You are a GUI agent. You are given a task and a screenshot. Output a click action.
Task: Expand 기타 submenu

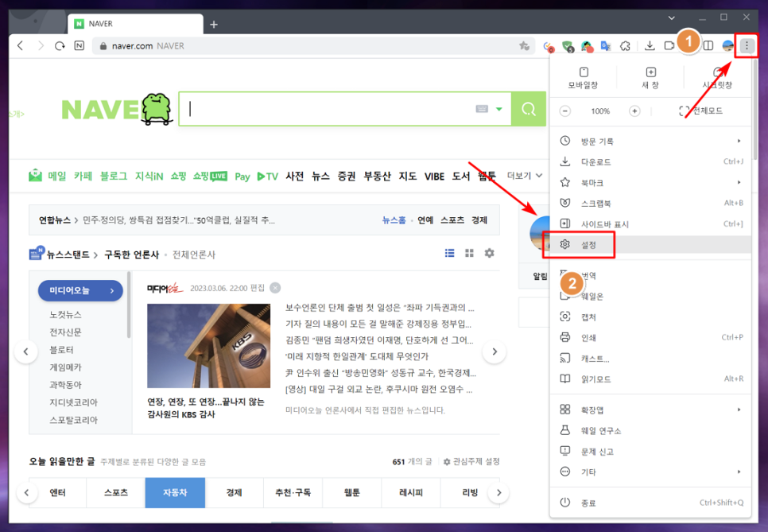650,472
